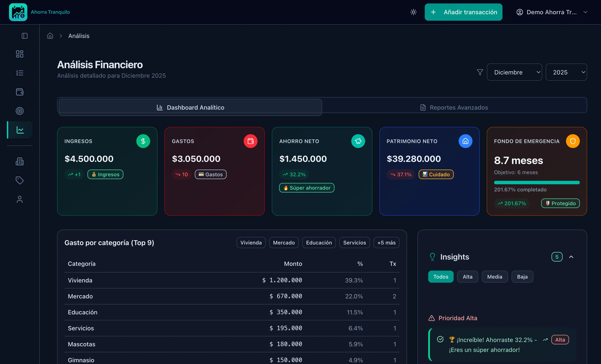Select the Dashboard Analítico tab

pos(190,107)
